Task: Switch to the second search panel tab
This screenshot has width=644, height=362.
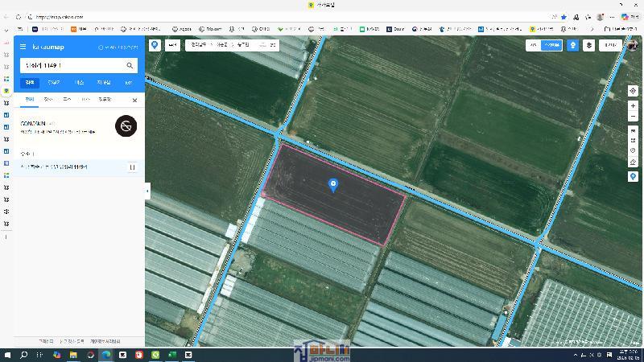Action: [x=48, y=100]
